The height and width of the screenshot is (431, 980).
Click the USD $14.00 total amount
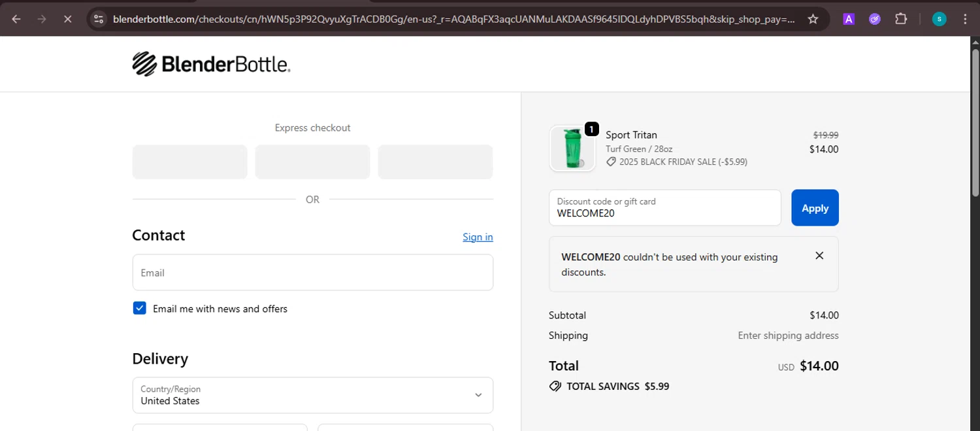point(808,366)
